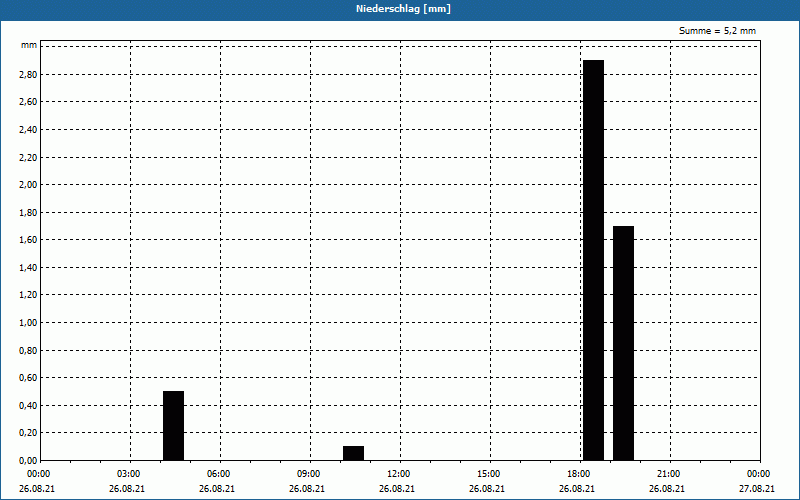This screenshot has height=500, width=800.
Task: Click the 09:00 time label
Action: click(309, 474)
